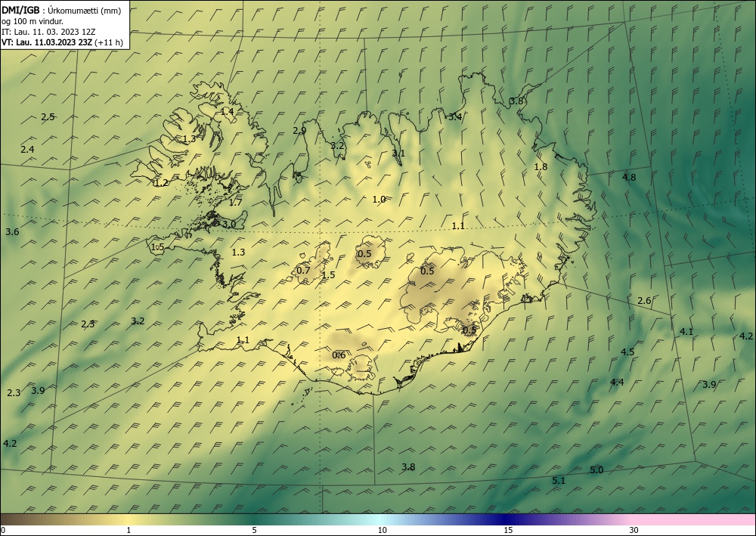Screen dimensions: 756x536
Task: Click the legend label 1
Action: tap(129, 530)
